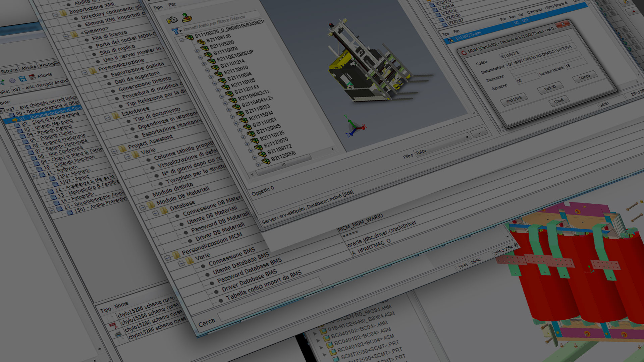Collapse the <Sistema> settings group
This screenshot has height=362, width=644.
66,36
